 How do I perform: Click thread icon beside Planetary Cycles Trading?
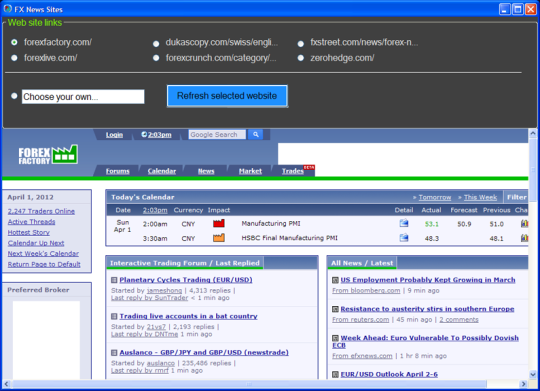click(114, 280)
